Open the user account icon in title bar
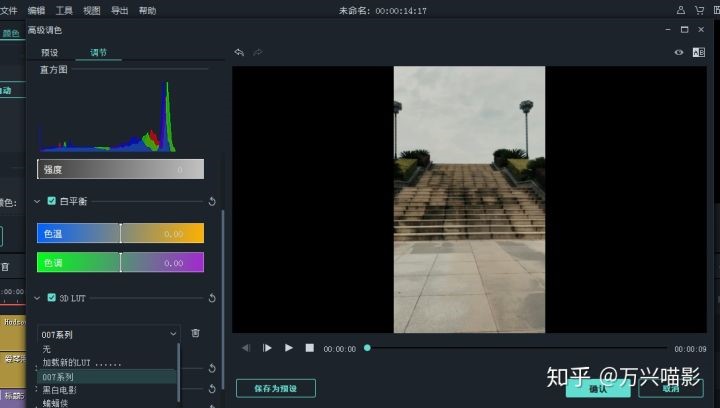Screen dimensions: 720x408 click(x=681, y=10)
